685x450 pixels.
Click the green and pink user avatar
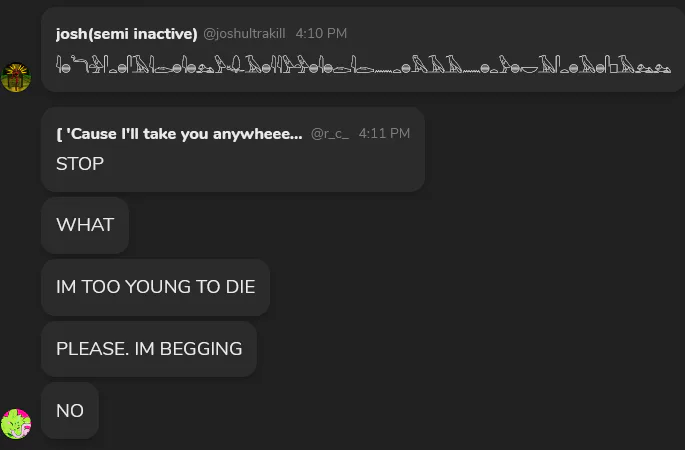pyautogui.click(x=16, y=424)
